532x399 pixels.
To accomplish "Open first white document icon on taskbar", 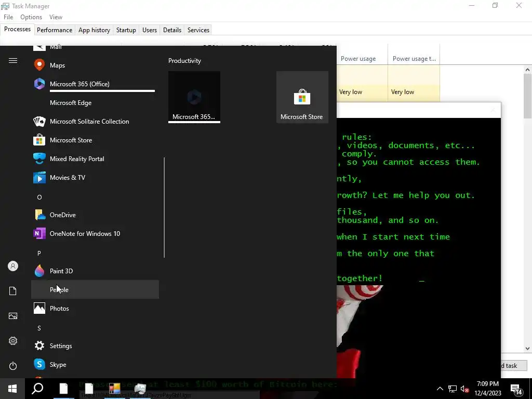I will tap(63, 389).
